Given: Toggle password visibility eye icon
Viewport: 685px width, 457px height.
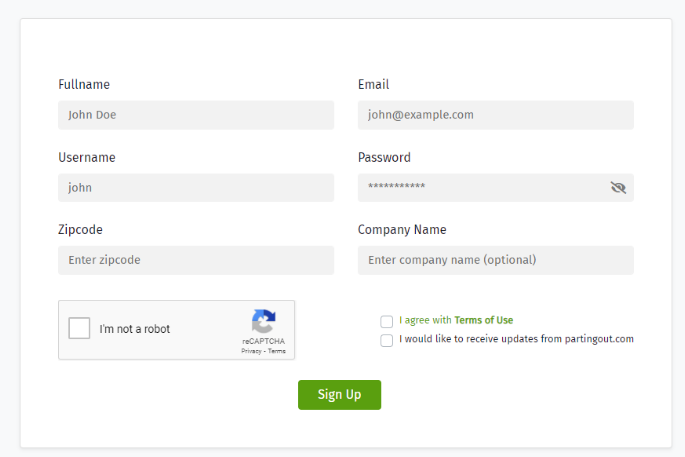Looking at the screenshot, I should (618, 187).
